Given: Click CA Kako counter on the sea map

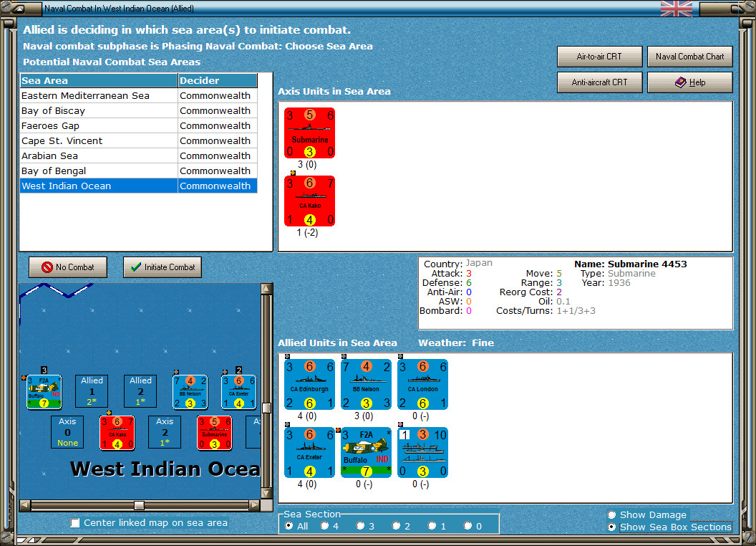Looking at the screenshot, I should (x=117, y=433).
